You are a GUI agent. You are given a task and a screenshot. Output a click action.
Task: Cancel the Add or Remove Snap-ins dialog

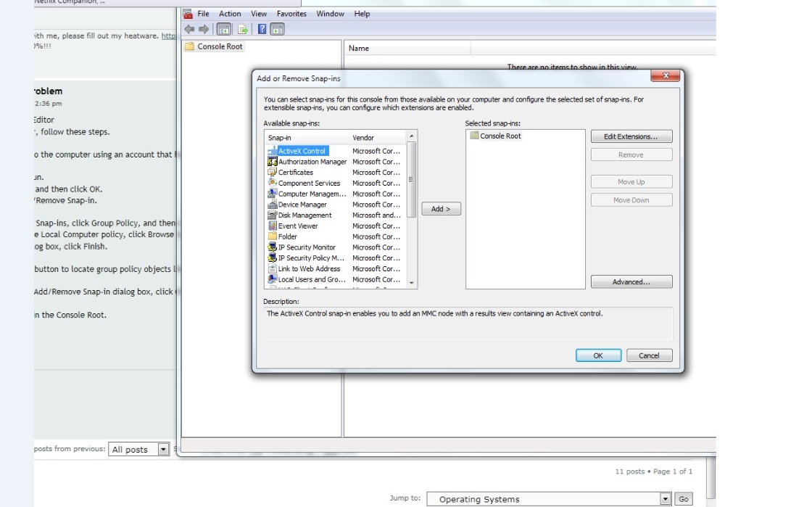(648, 355)
